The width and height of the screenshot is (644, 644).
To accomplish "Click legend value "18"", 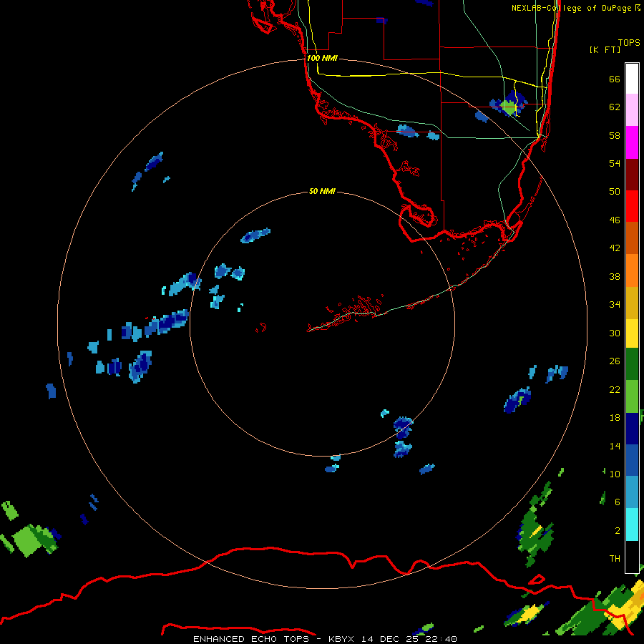I will [615, 417].
